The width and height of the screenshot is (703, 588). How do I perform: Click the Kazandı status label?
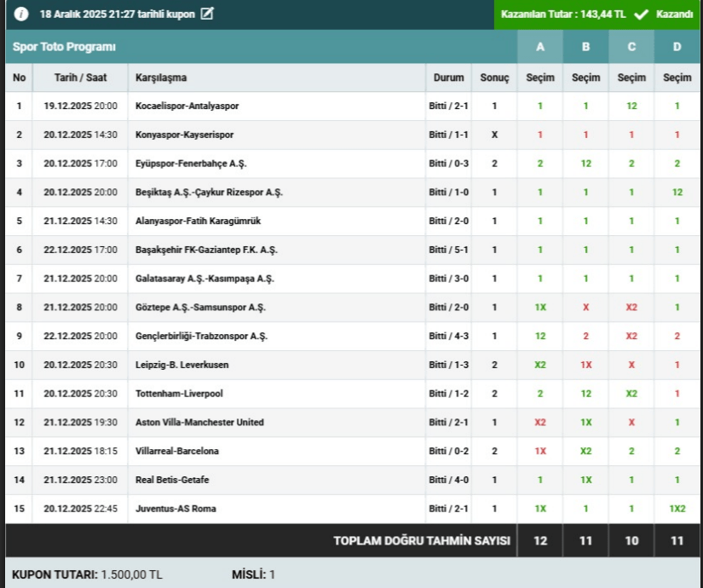click(x=674, y=14)
